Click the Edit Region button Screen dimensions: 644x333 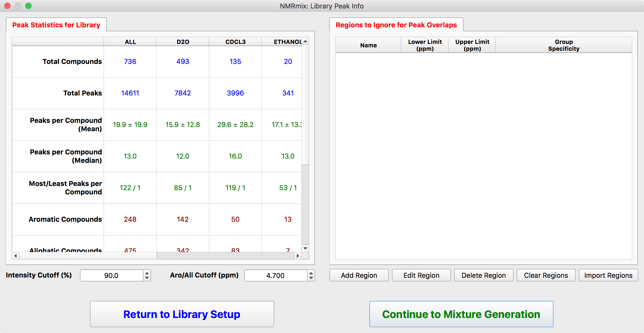(421, 275)
